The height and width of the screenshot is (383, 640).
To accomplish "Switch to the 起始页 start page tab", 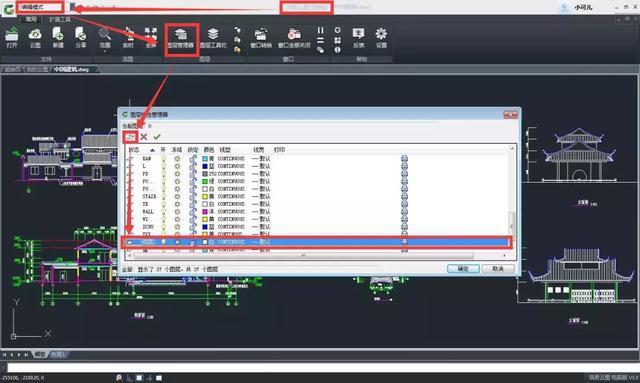I will [13, 69].
